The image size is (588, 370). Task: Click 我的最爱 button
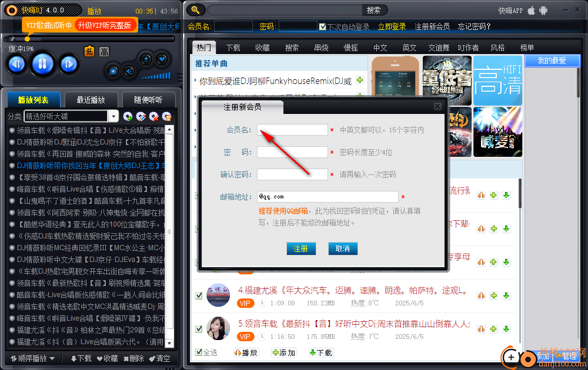[x=552, y=60]
